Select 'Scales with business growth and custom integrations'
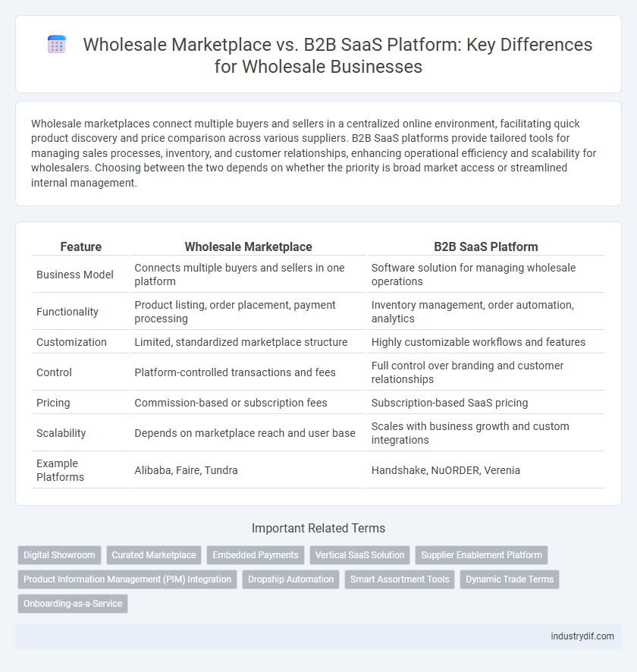 [486, 433]
